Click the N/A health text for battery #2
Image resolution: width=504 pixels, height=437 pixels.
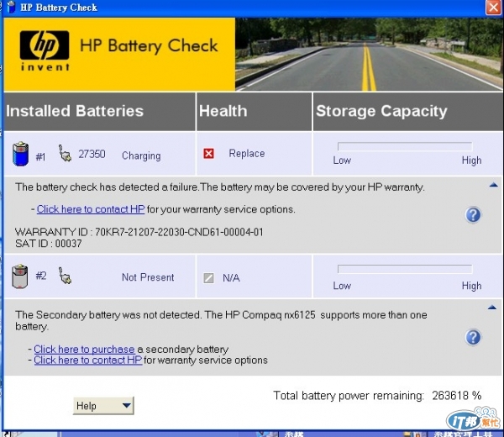(x=231, y=278)
